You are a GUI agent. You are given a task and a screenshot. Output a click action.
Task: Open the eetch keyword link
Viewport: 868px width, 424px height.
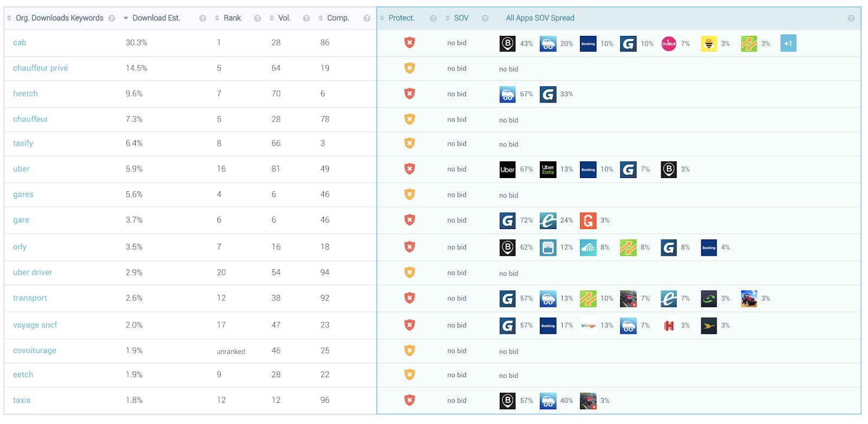click(x=23, y=374)
